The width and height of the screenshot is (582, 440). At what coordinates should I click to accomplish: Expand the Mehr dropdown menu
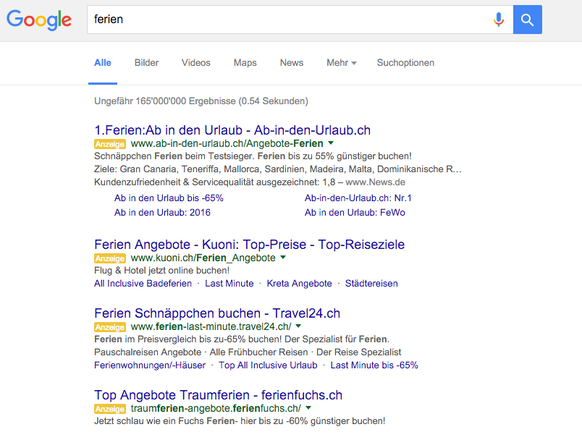pos(341,63)
